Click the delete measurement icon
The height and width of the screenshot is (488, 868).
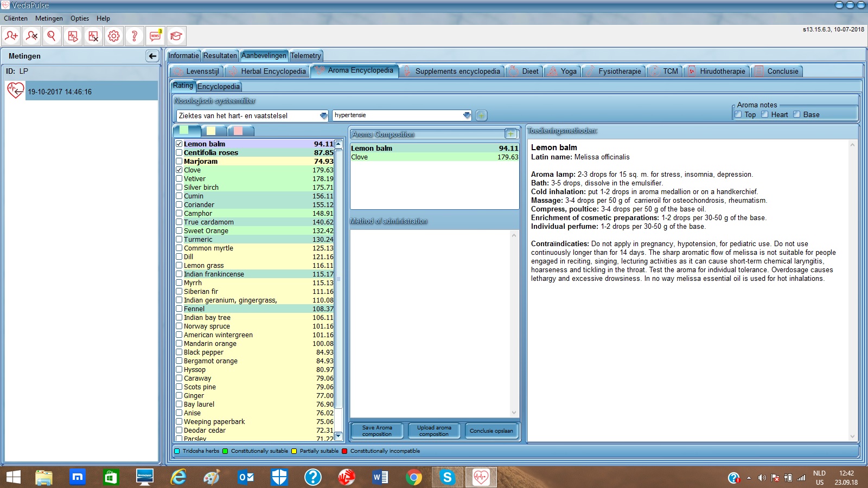(93, 36)
